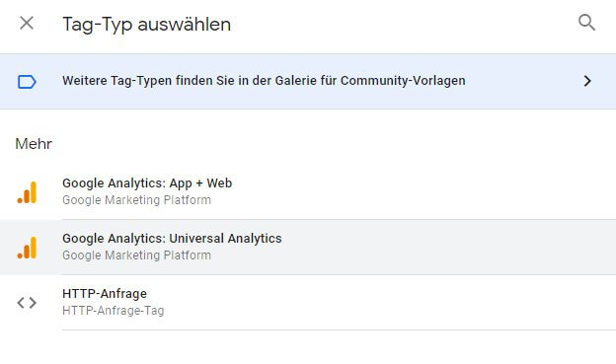Open Weitere Tag-Typen Galerie banner text
This screenshot has width=616, height=364.
coord(264,81)
